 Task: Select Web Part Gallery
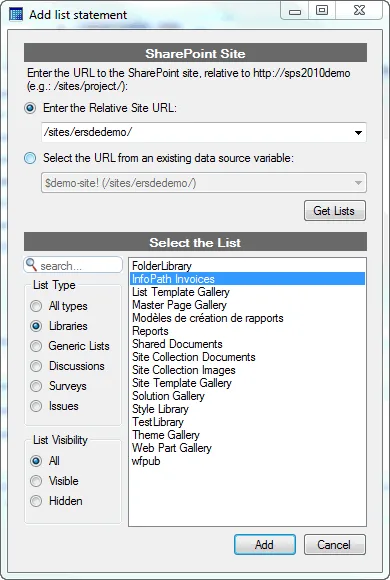247,448
